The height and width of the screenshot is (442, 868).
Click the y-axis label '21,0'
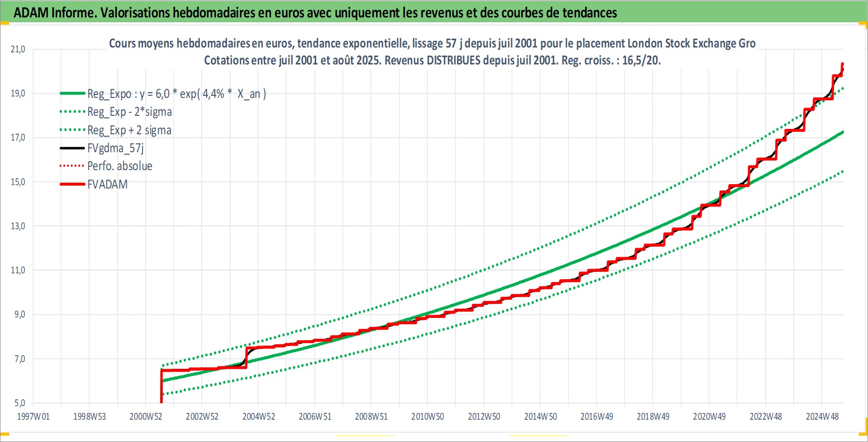click(x=18, y=49)
